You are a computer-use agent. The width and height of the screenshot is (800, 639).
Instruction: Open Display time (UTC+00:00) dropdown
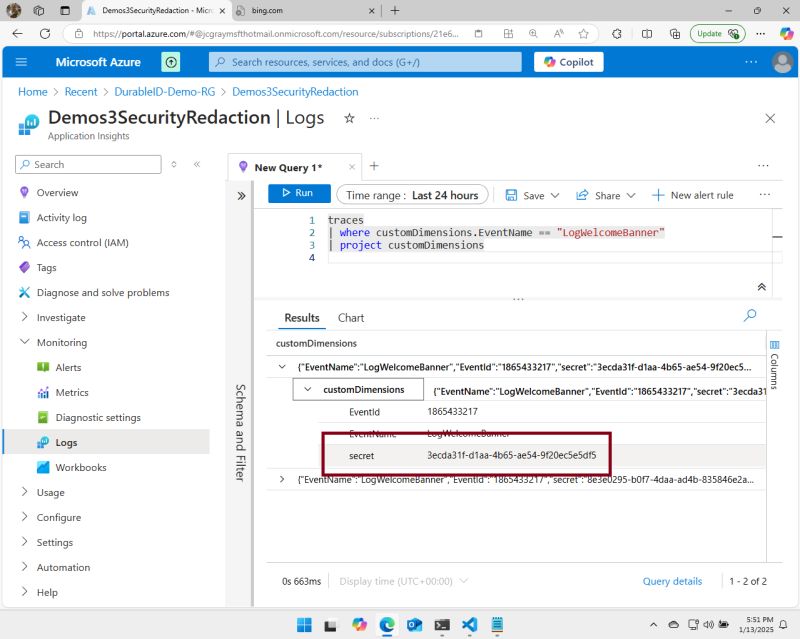click(x=404, y=581)
